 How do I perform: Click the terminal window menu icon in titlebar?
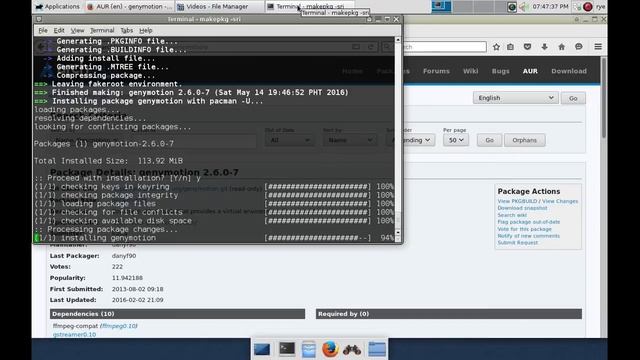pos(39,19)
